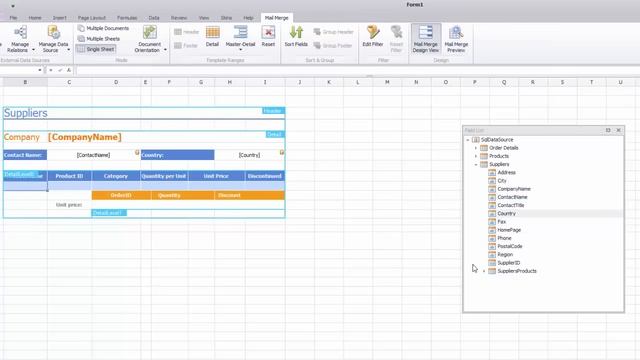Open Manage Data Source dropdown arrow
The height and width of the screenshot is (360, 640).
coord(69,50)
